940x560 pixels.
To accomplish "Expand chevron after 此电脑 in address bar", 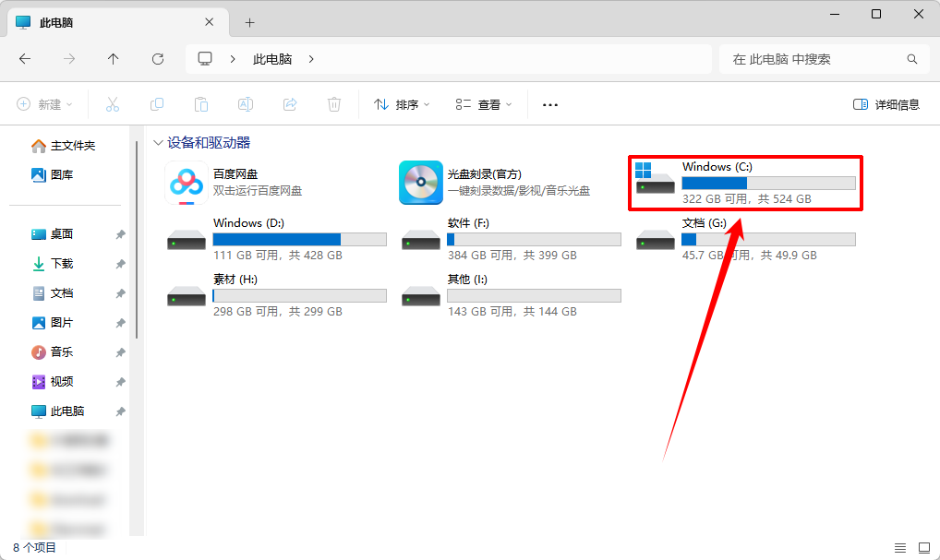I will (x=311, y=59).
